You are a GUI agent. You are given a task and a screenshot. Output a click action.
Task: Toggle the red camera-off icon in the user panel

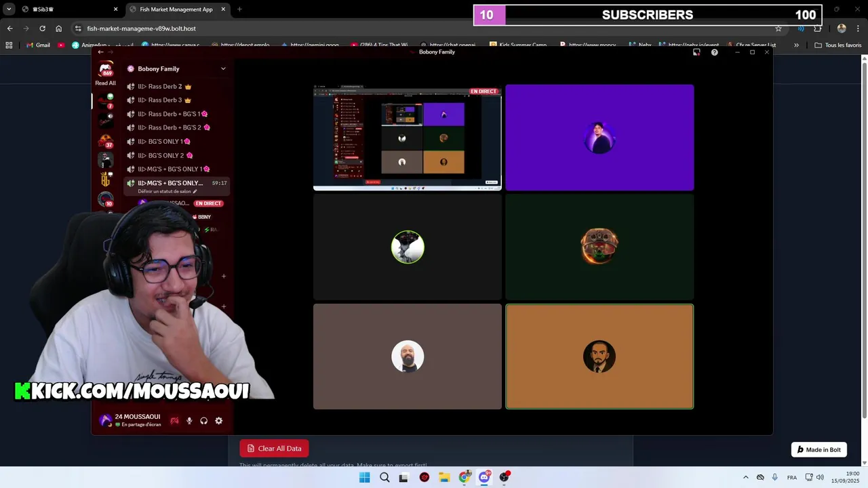click(x=174, y=421)
